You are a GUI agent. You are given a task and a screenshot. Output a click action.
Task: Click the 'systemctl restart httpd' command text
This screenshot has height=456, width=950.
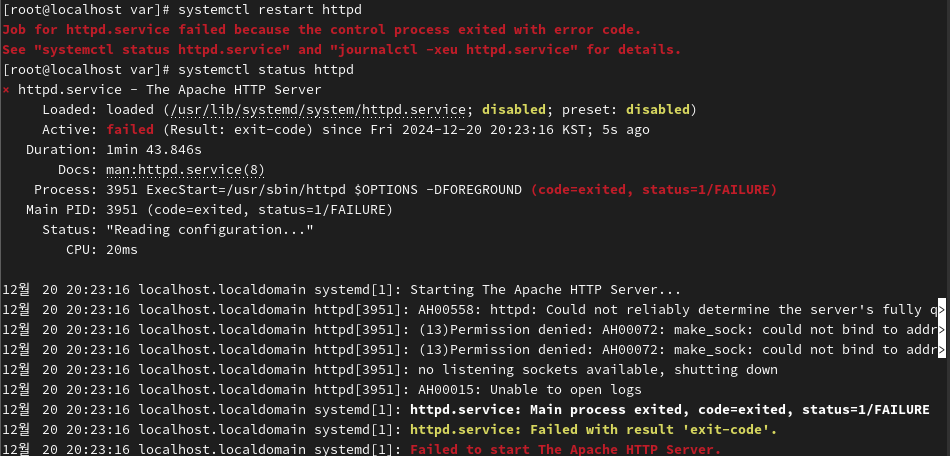tap(271, 10)
